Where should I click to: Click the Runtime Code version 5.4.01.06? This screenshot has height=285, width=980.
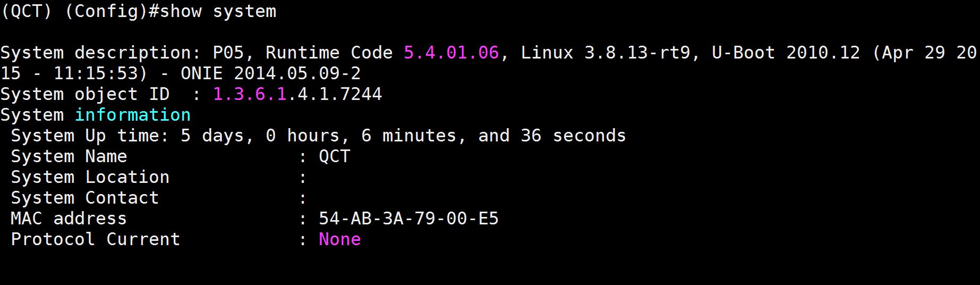tap(451, 53)
